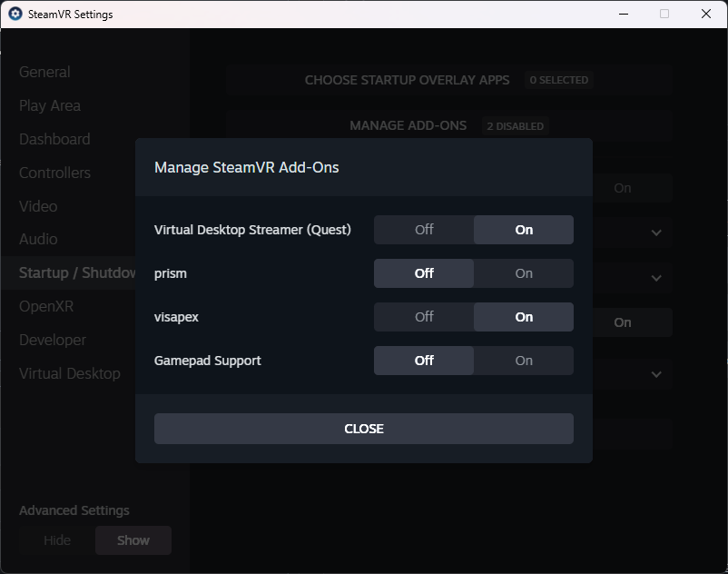Screen dimensions: 728x574
Task: Click the SteamVR Settings window icon
Action: [15, 14]
